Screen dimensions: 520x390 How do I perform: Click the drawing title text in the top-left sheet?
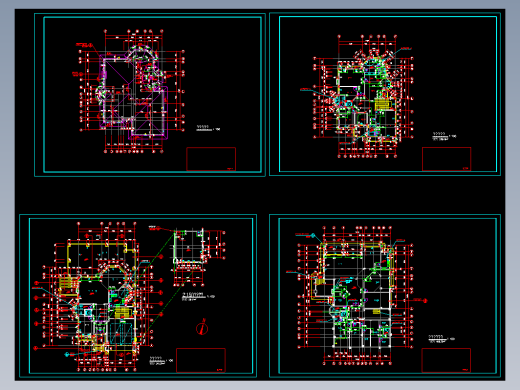pos(208,128)
